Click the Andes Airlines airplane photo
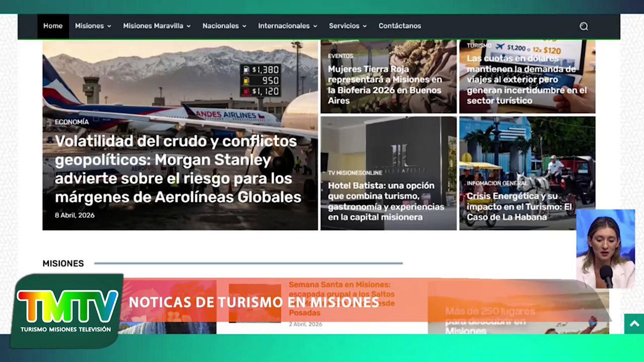Image resolution: width=644 pixels, height=362 pixels. pyautogui.click(x=180, y=135)
